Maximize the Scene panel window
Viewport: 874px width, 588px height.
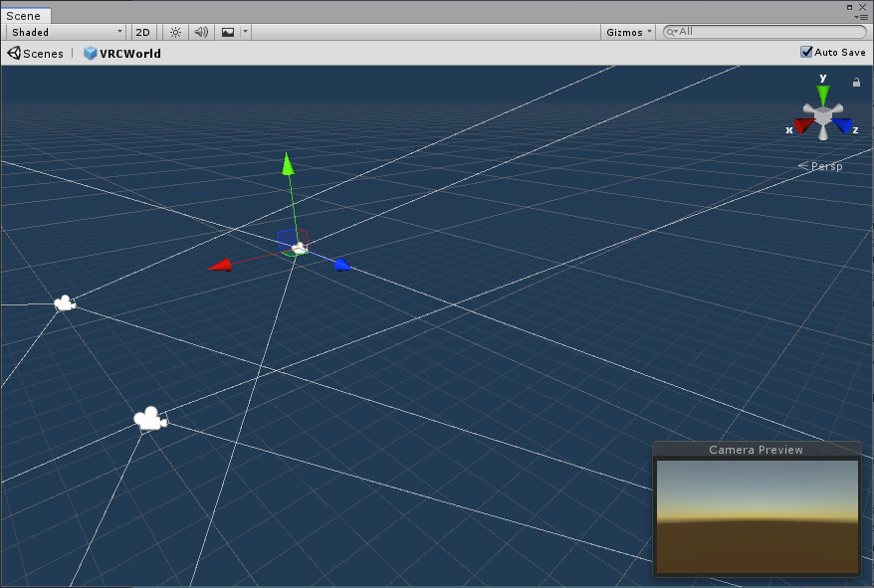pyautogui.click(x=849, y=7)
